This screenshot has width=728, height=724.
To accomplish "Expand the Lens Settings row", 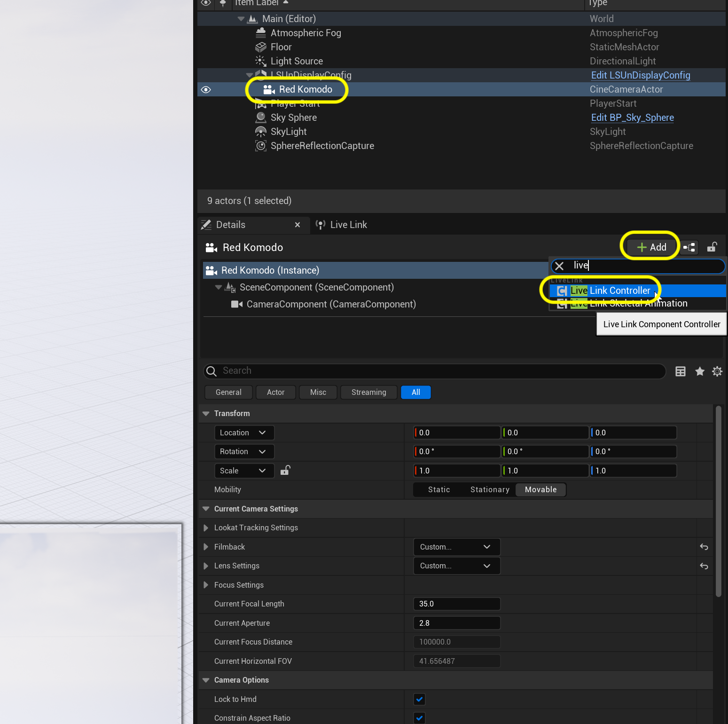I will pyautogui.click(x=206, y=566).
